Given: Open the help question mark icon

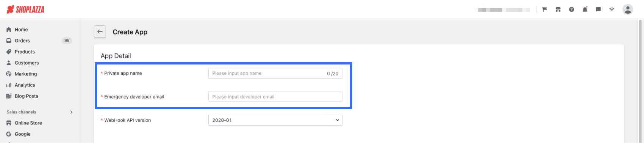Looking at the screenshot, I should coord(571,9).
